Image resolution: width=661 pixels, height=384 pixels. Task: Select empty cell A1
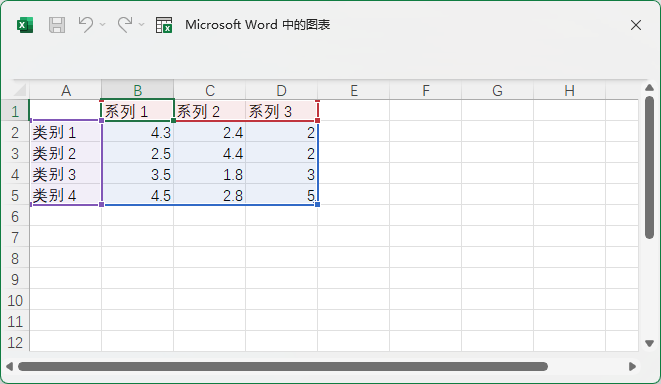click(65, 110)
